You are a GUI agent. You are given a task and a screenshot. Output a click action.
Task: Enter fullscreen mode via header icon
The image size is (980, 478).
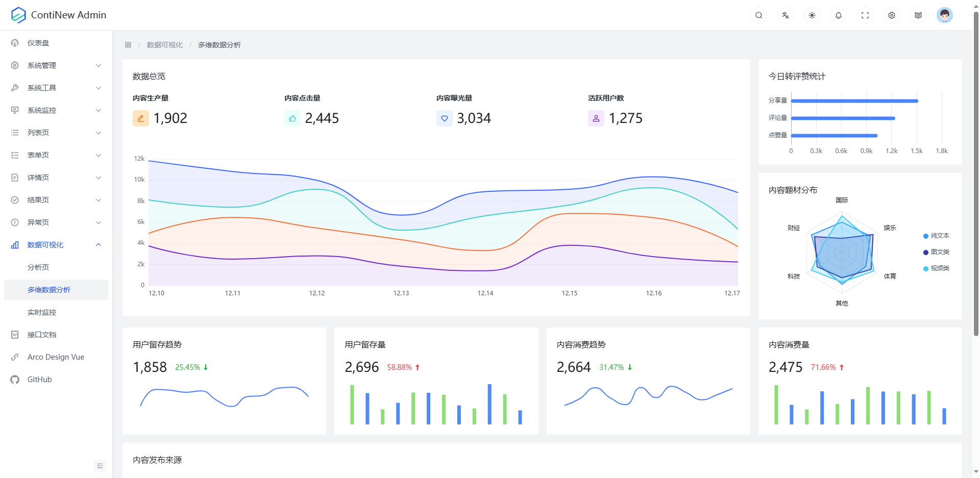pos(865,15)
